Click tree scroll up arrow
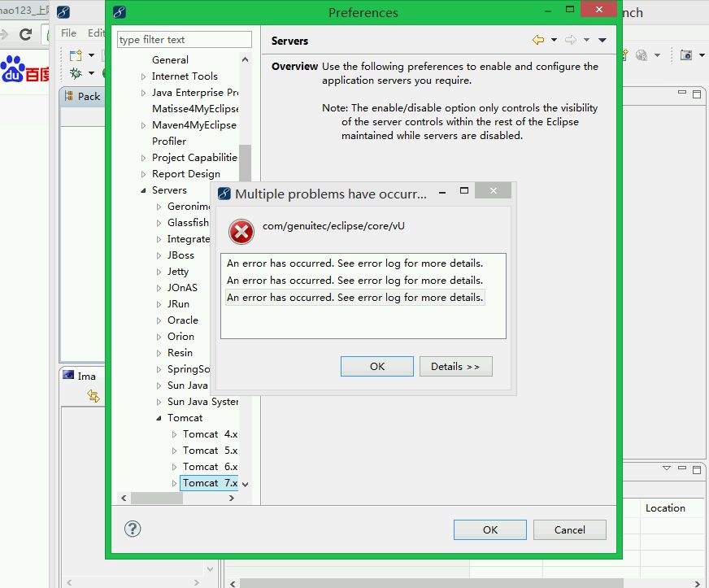709x588 pixels. [245, 59]
